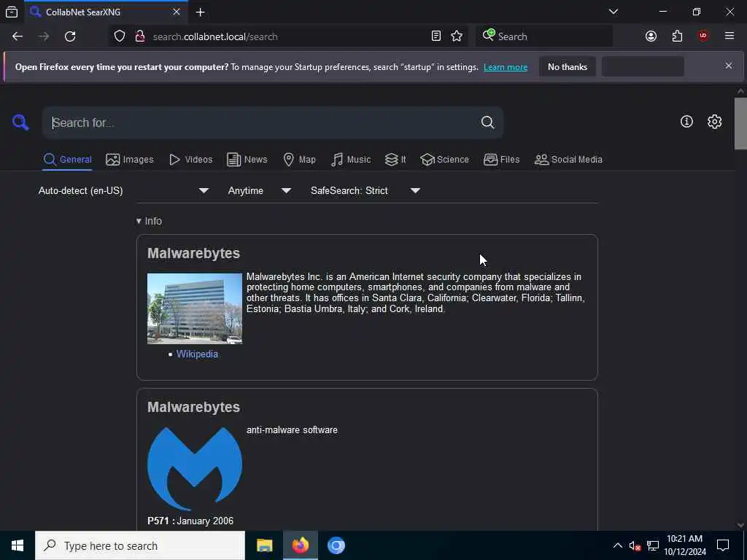Open tracking protection shield icon
This screenshot has height=560, width=747.
coord(120,36)
